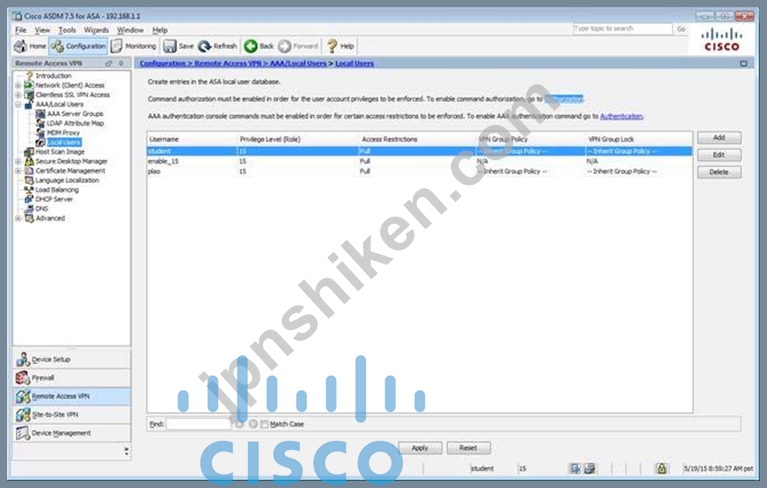Open Remote Access VPN panel
767x488 pixels.
tap(72, 397)
